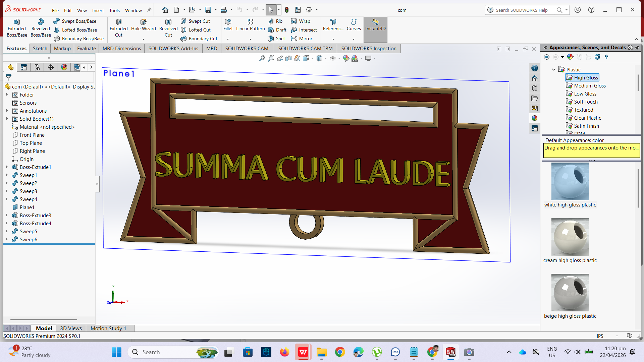Click the Zoom to Fit icon

[262, 58]
